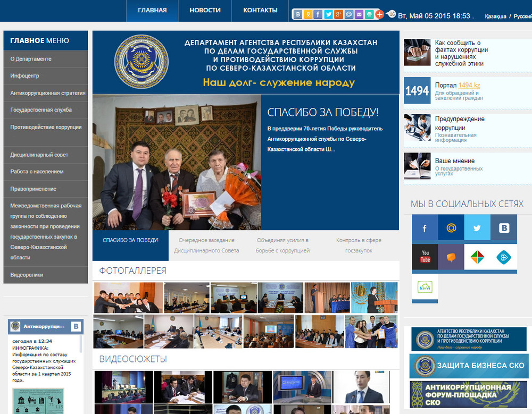
Task: Click the thumbnail beside 'Ваше мнение'
Action: pos(417,166)
